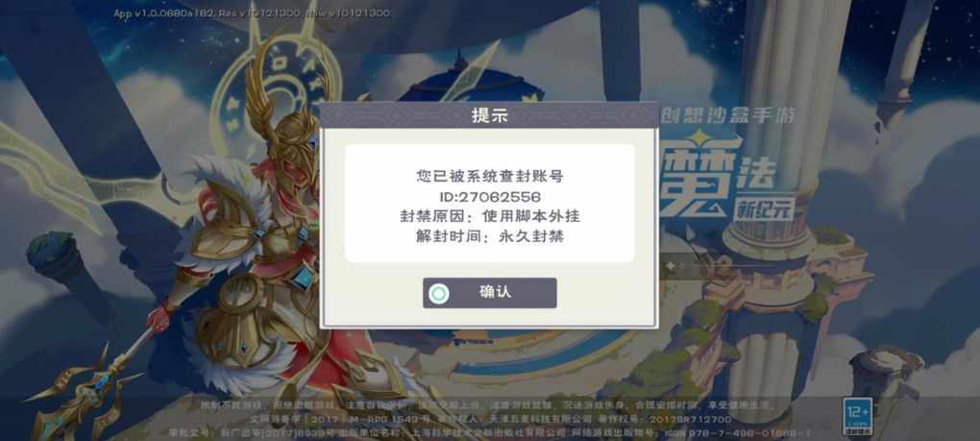
Task: Click the 解封时间 永久封禁 line
Action: (x=489, y=236)
